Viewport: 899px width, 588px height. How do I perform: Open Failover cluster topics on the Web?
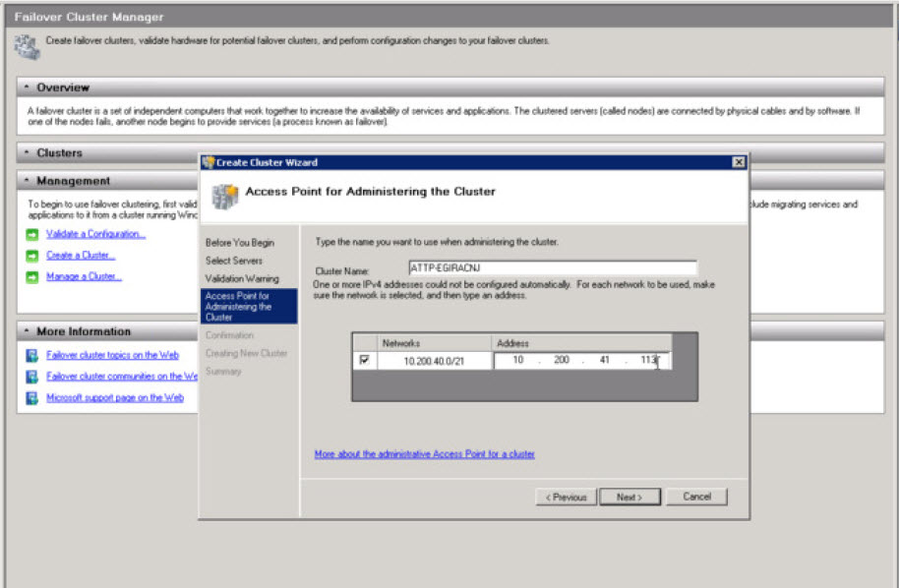[x=112, y=355]
